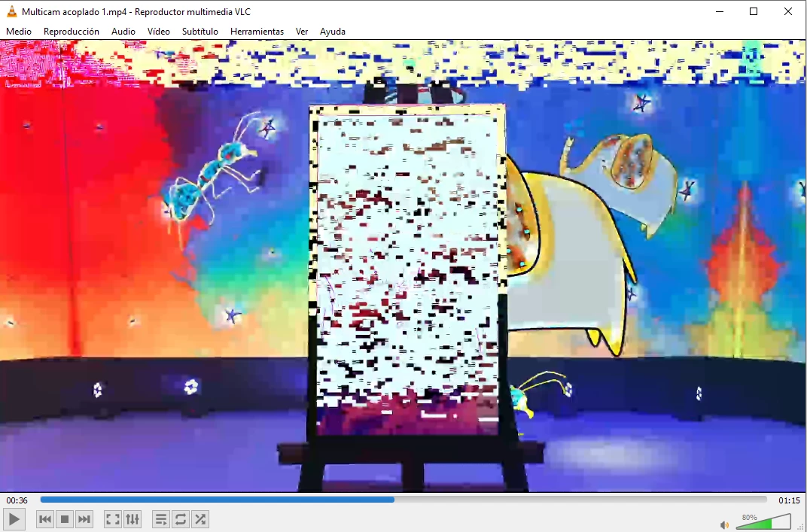Toggle random shuffle playback
807x532 pixels.
pos(200,519)
